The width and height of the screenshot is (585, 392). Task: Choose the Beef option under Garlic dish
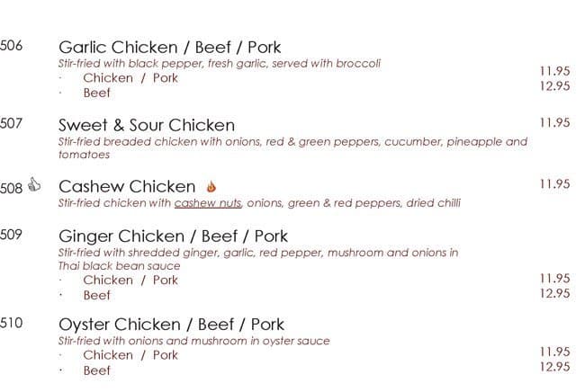[96, 94]
